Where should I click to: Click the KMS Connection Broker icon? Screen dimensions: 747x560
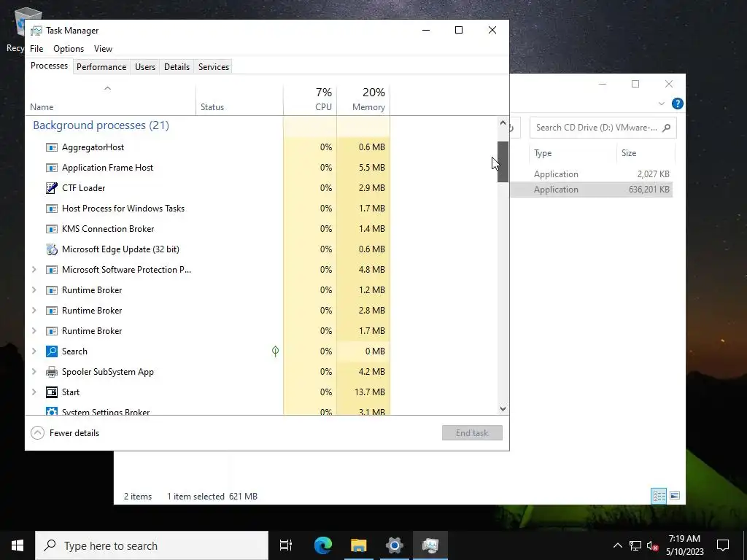(52, 229)
